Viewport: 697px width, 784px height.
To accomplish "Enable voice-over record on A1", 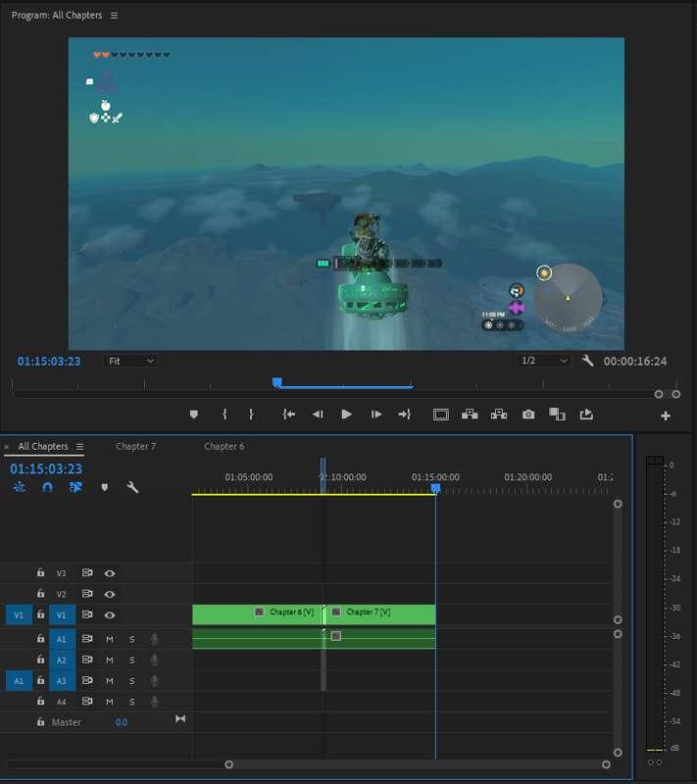I will [x=155, y=639].
